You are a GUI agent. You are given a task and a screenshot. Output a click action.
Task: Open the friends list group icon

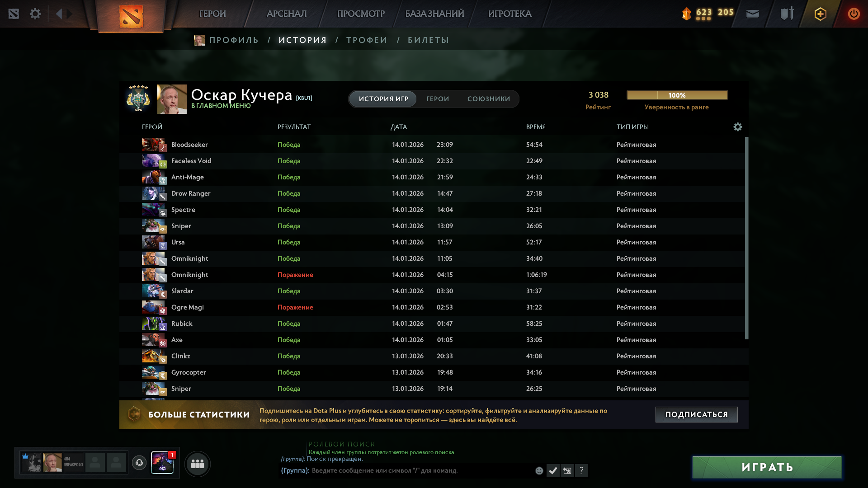click(198, 464)
